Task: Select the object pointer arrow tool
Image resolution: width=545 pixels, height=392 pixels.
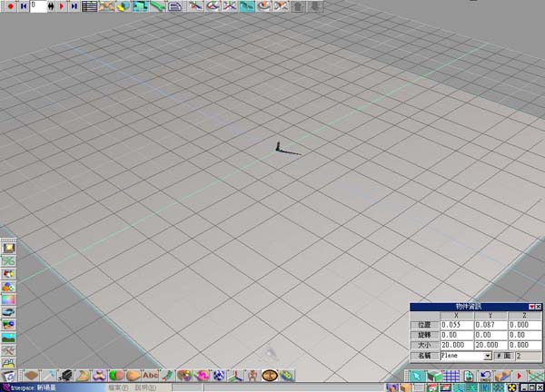Action: coord(416,377)
